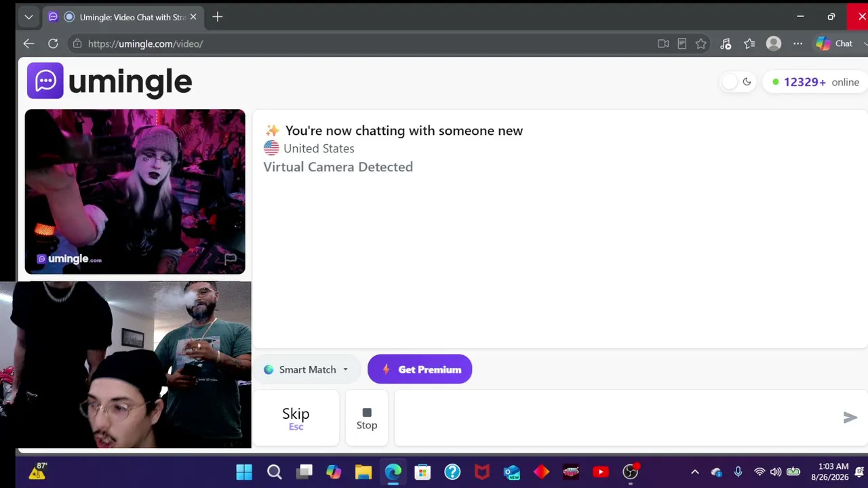This screenshot has height=488, width=868.
Task: Open Copilot Chat sidebar
Action: 835,43
